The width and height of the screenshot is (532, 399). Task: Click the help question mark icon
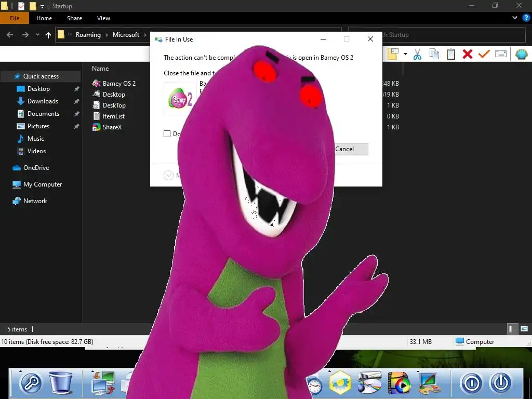pos(526,18)
